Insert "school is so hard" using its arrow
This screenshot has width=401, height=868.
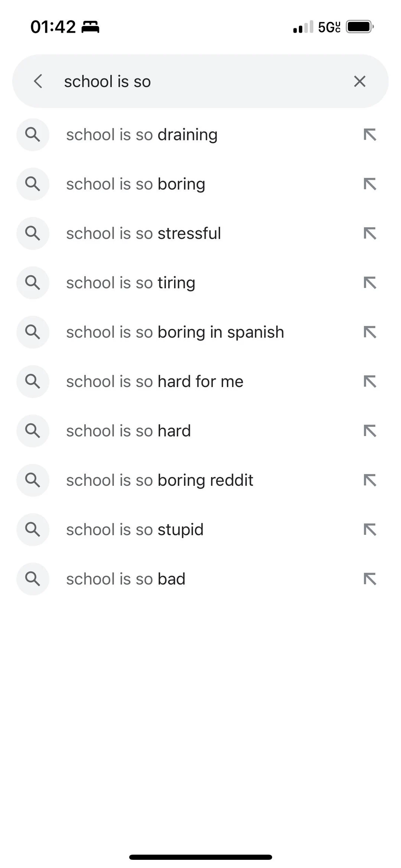pos(370,431)
